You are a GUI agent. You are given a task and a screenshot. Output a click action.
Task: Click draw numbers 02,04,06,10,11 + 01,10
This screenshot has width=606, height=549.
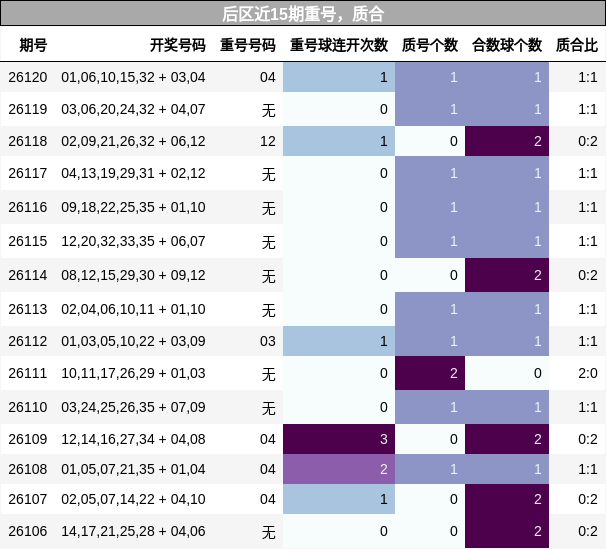(x=133, y=309)
